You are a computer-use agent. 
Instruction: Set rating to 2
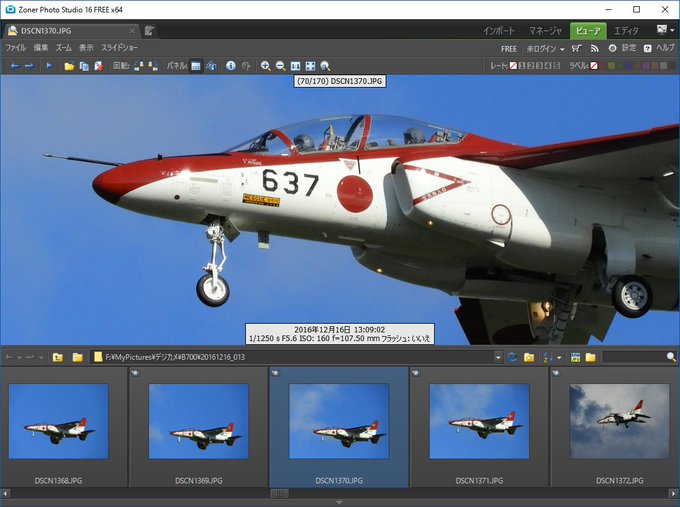point(530,66)
